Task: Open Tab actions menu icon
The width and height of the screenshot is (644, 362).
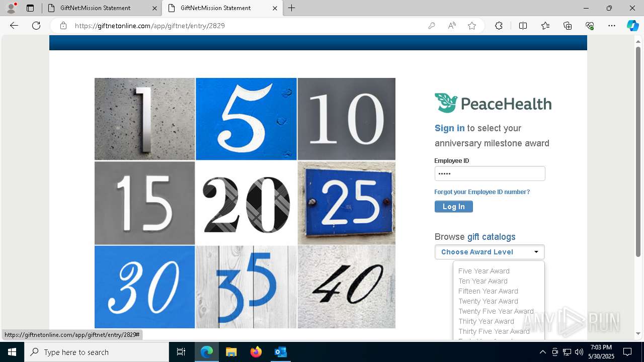Action: [30, 8]
